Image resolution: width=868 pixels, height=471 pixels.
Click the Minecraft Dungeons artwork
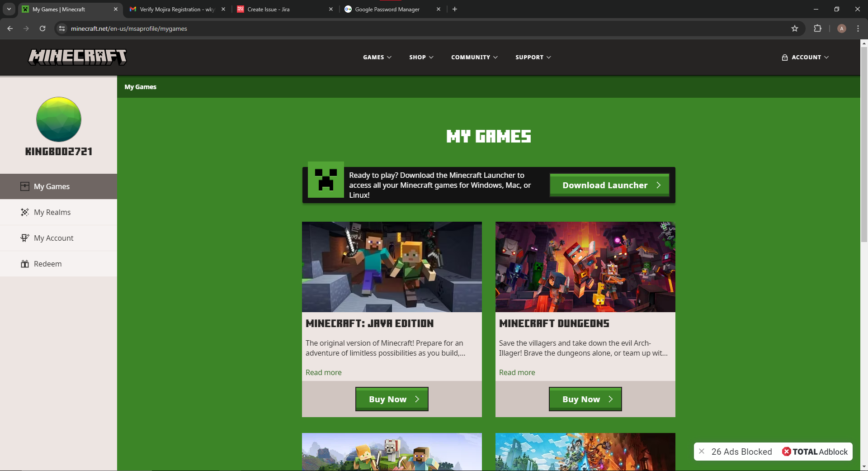pos(585,267)
